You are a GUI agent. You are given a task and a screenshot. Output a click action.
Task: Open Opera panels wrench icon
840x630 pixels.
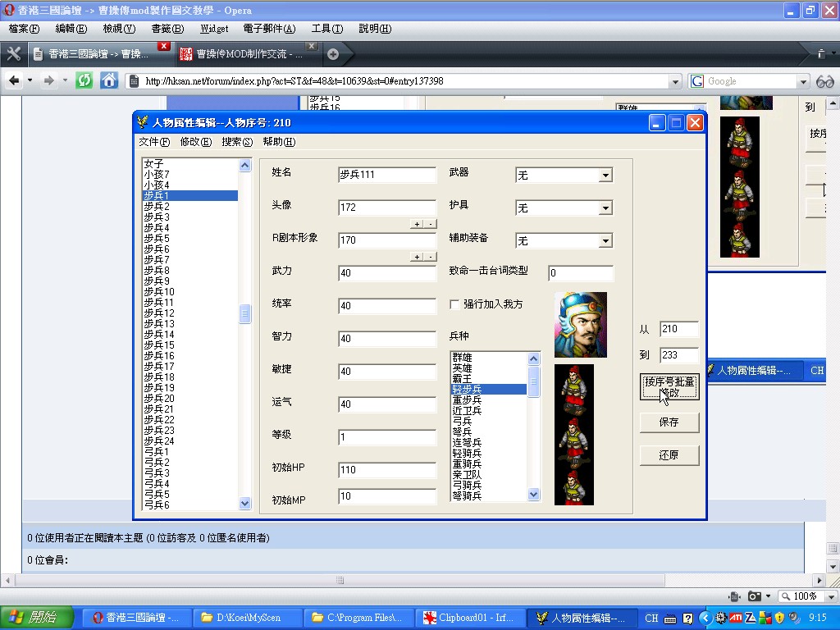13,54
